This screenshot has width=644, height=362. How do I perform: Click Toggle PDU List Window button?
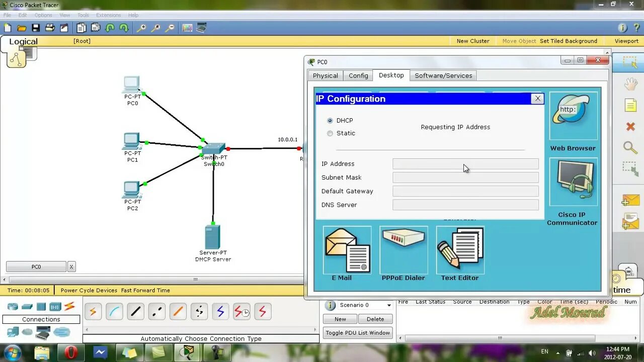click(x=358, y=332)
